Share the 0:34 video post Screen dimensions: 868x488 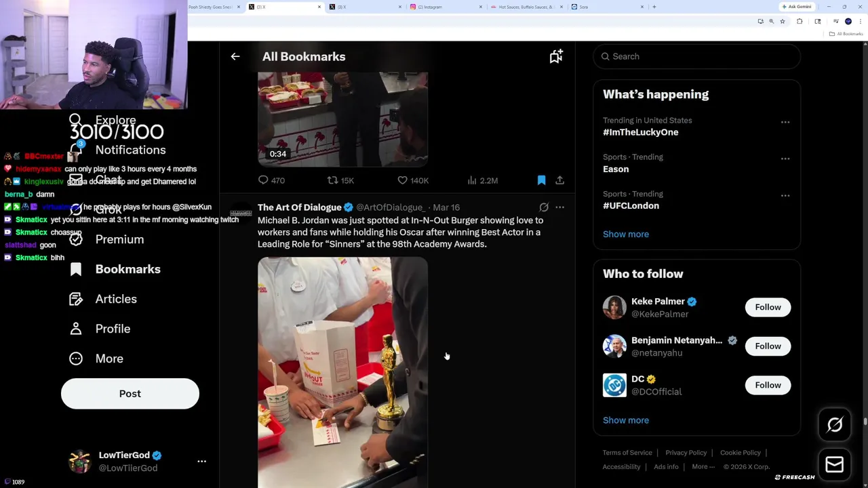559,180
